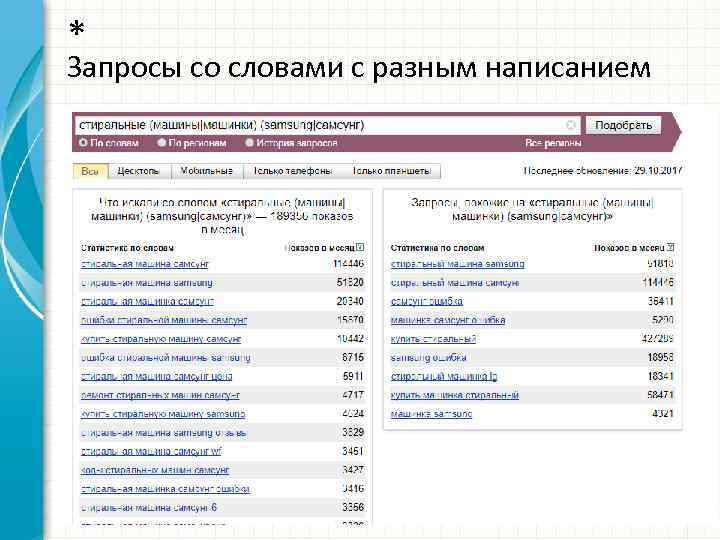Open similar query 'самсунг ошибка'
Screen dimensions: 720x540
pos(427,302)
